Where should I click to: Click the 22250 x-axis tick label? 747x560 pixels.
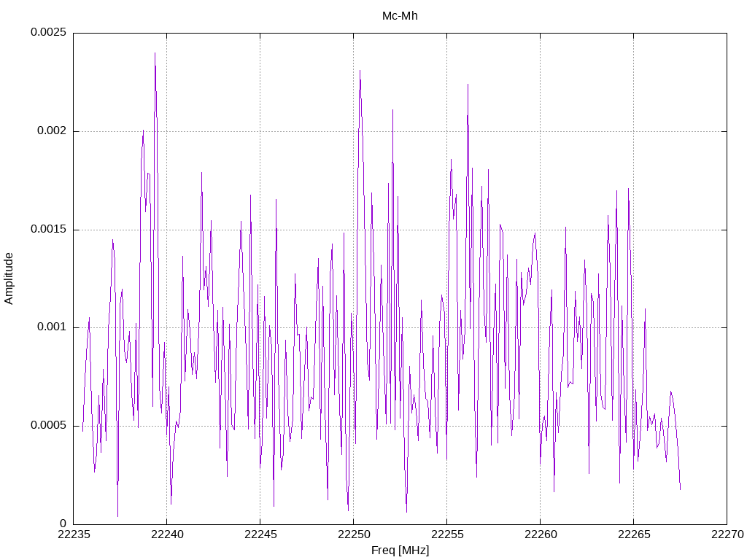[353, 534]
